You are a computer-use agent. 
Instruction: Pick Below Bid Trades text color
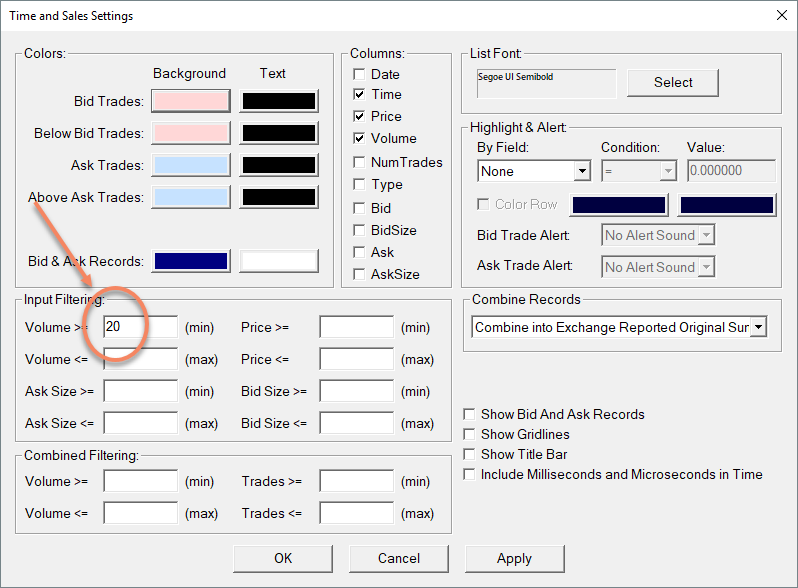click(x=279, y=133)
